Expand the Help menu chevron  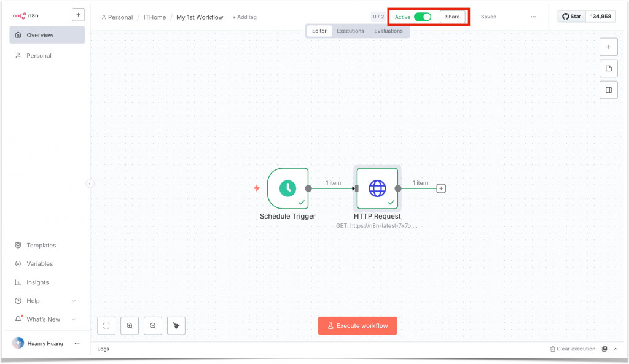(74, 301)
